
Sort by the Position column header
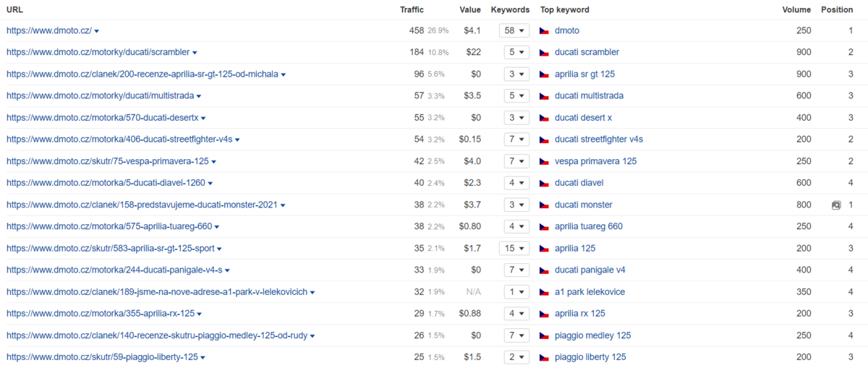[x=837, y=10]
